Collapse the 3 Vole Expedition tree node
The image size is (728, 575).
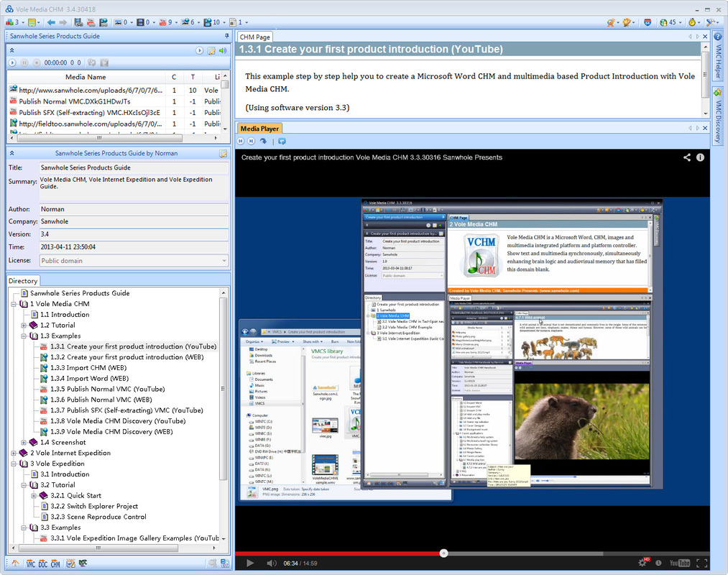coord(14,464)
